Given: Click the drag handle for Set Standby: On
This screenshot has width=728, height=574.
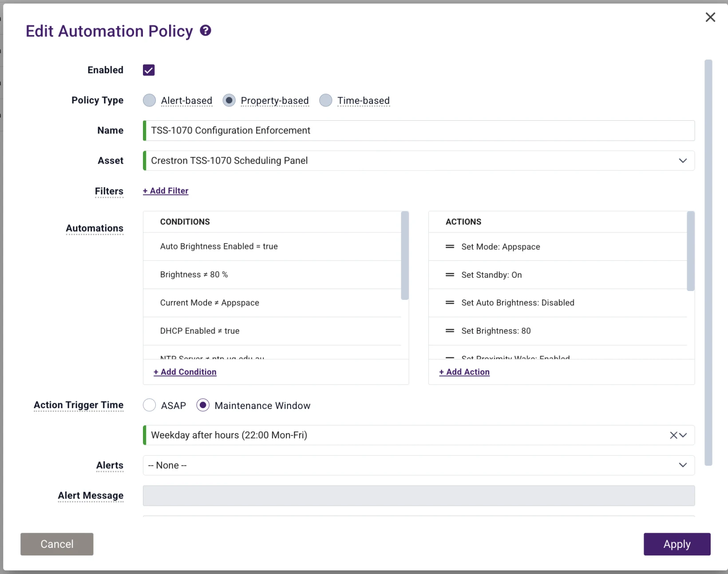Looking at the screenshot, I should (450, 275).
